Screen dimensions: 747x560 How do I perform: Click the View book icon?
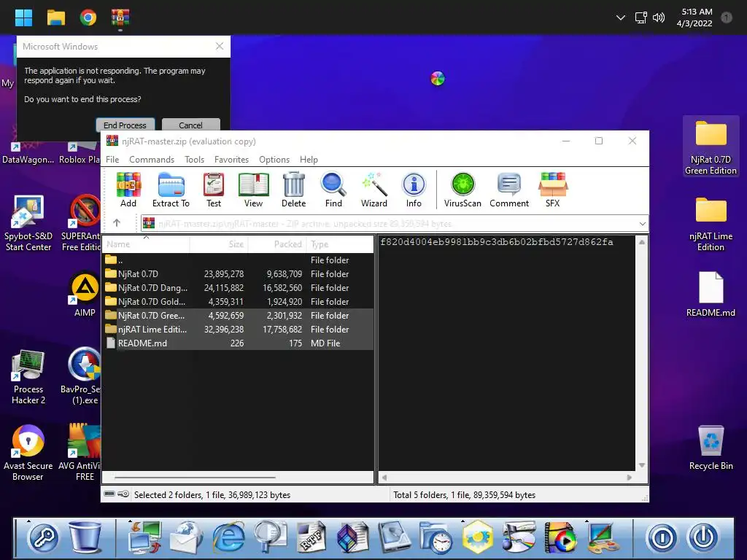click(253, 190)
